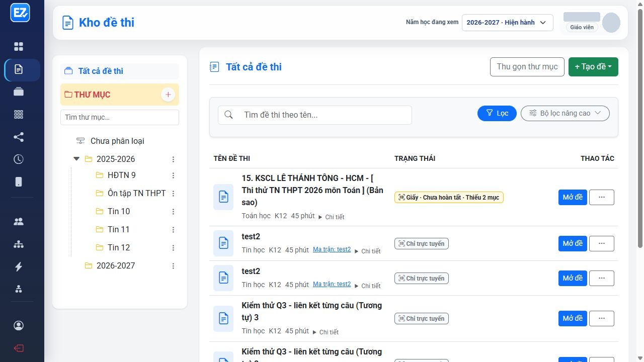Select the Ôn tập TN THPT folder

(136, 193)
